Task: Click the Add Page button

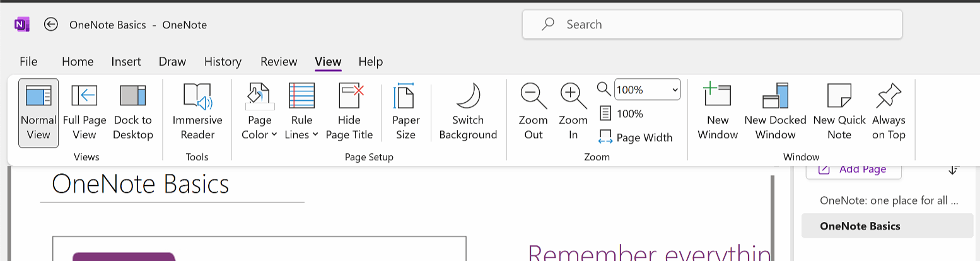Action: [853, 170]
